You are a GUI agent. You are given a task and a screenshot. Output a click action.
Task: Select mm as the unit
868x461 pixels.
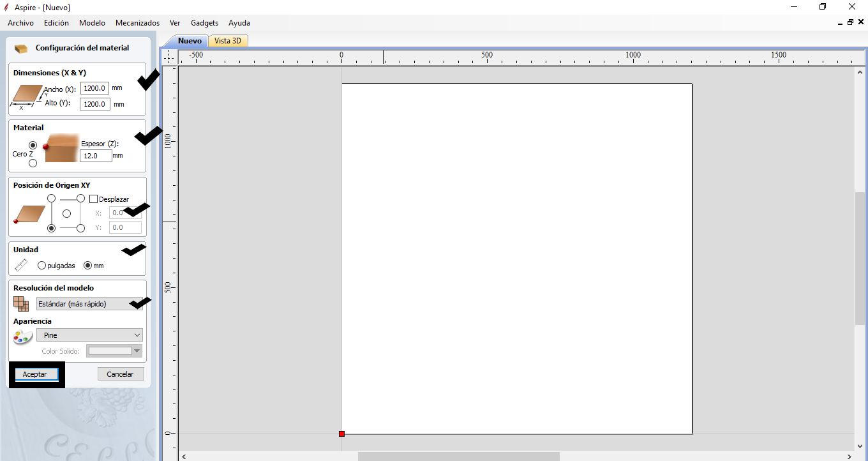[88, 266]
